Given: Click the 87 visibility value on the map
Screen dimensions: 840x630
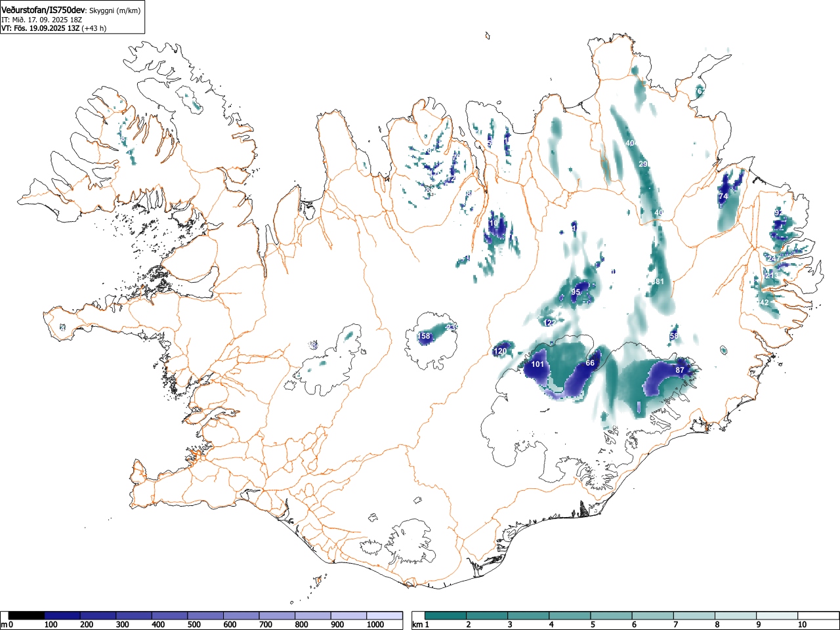Looking at the screenshot, I should coord(680,370).
